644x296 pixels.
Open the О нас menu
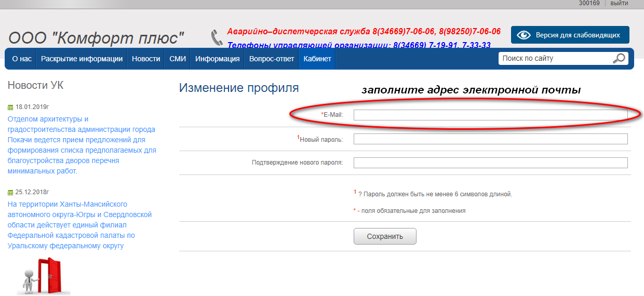22,59
